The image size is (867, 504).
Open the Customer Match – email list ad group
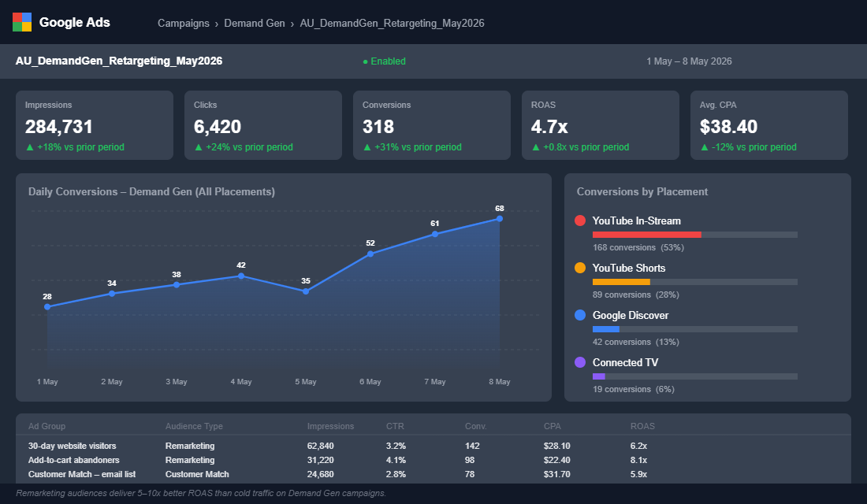point(82,475)
